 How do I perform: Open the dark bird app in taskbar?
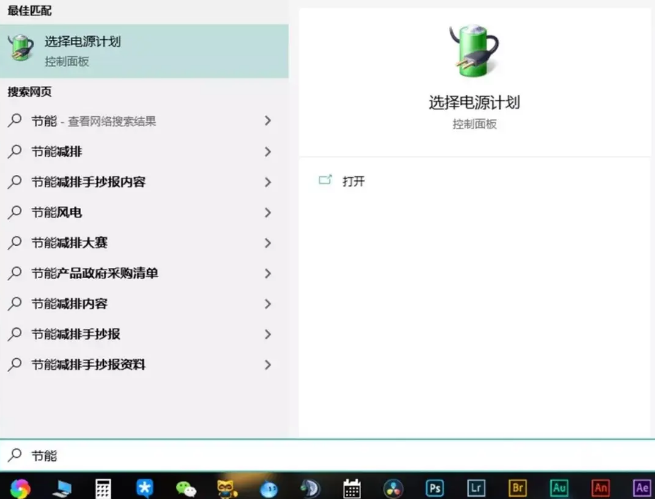[310, 488]
